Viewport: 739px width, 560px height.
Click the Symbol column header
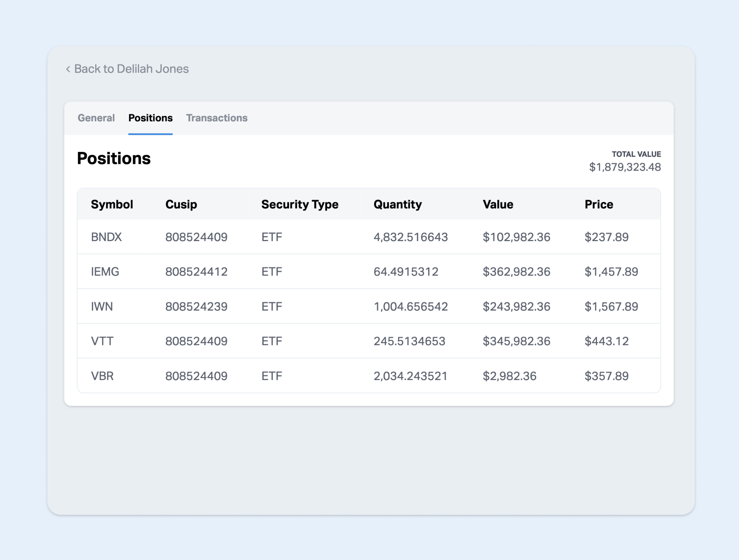112,204
